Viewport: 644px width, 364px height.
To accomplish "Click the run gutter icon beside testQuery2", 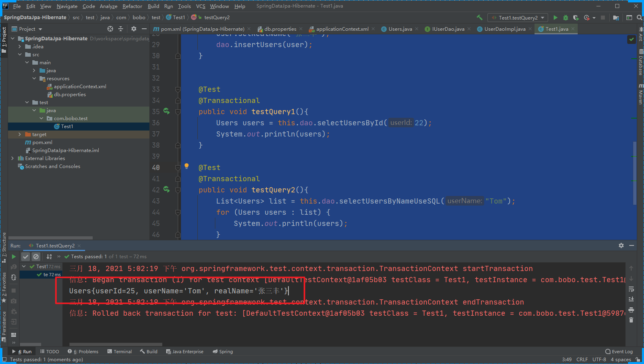I will coord(166,190).
